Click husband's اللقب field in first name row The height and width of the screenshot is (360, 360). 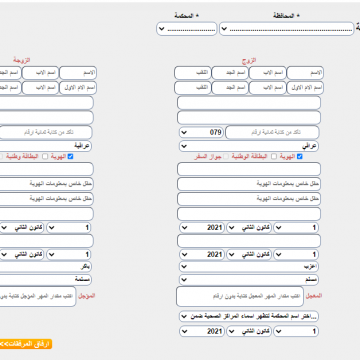(193, 73)
